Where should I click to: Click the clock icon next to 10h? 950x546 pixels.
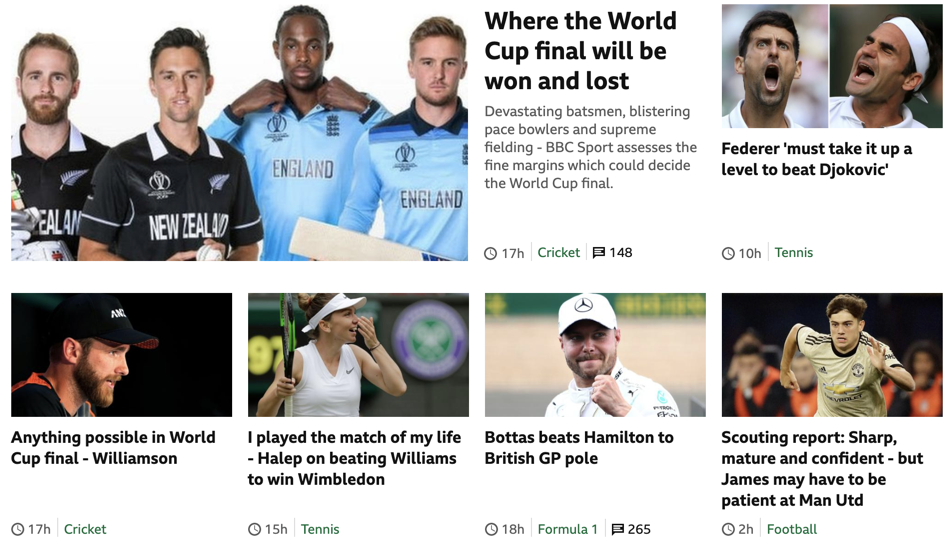[x=728, y=253]
